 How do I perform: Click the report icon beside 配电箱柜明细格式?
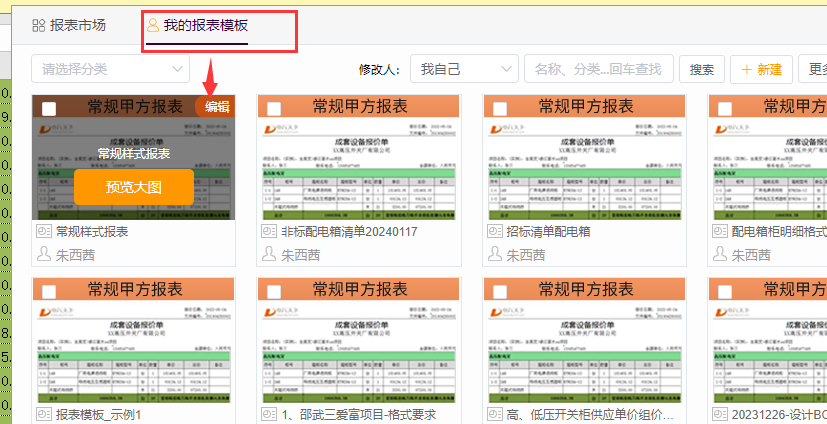[x=720, y=231]
